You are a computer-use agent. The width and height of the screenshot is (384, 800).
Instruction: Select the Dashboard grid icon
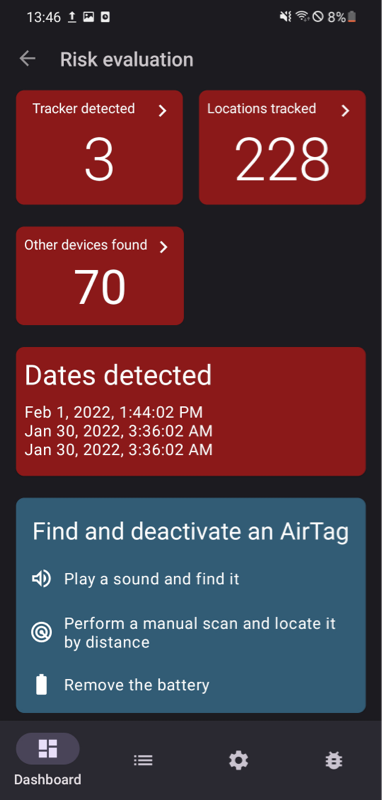pyautogui.click(x=48, y=748)
